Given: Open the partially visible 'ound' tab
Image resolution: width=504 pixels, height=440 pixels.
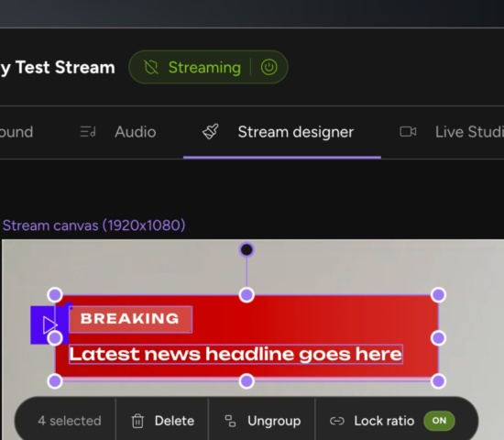Looking at the screenshot, I should point(16,132).
